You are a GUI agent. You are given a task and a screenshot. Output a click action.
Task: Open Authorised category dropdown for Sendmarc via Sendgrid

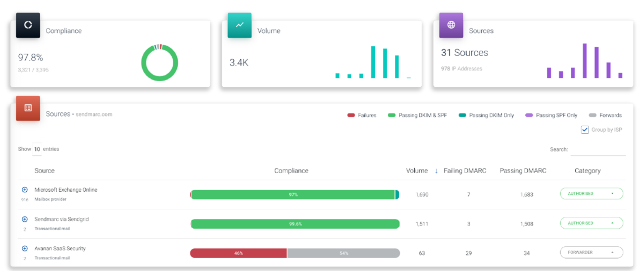coord(591,223)
